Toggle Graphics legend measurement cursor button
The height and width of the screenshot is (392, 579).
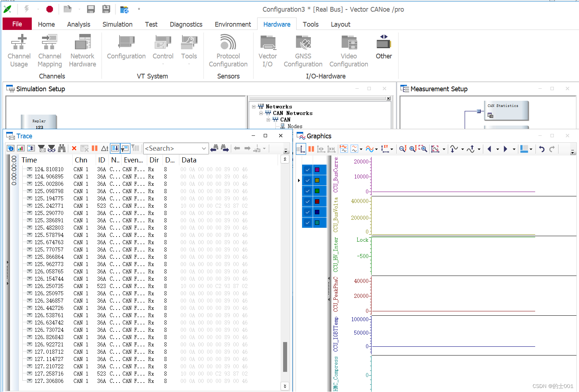[301, 149]
